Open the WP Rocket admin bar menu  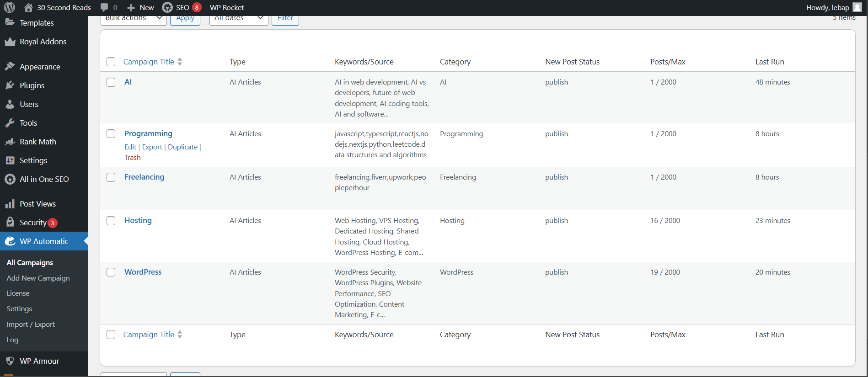(227, 7)
